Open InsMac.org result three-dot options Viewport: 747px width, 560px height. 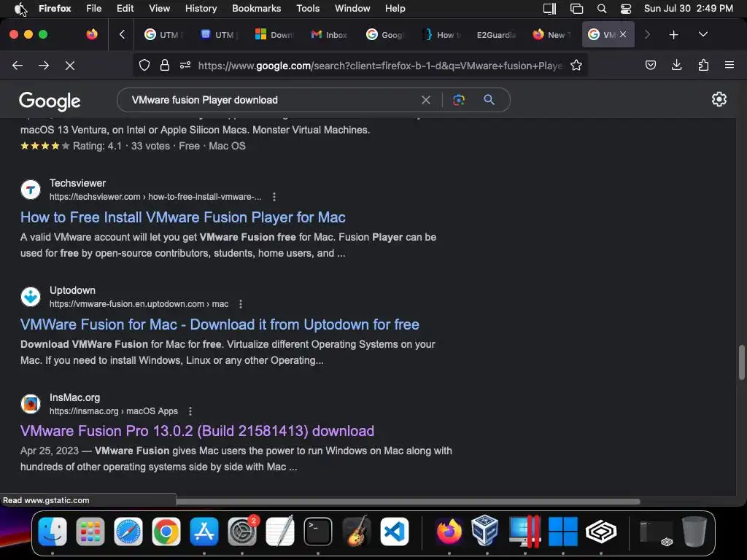pos(190,411)
